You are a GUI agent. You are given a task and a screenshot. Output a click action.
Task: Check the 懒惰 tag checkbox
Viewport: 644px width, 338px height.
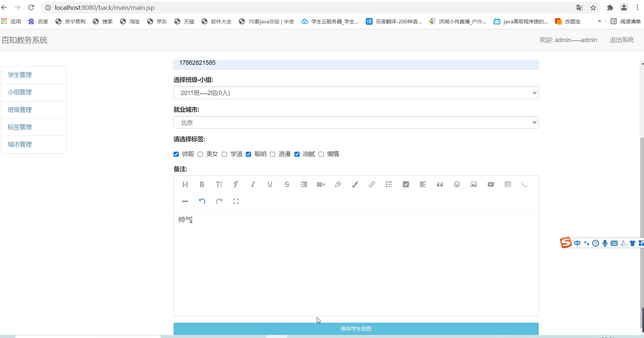click(x=321, y=154)
